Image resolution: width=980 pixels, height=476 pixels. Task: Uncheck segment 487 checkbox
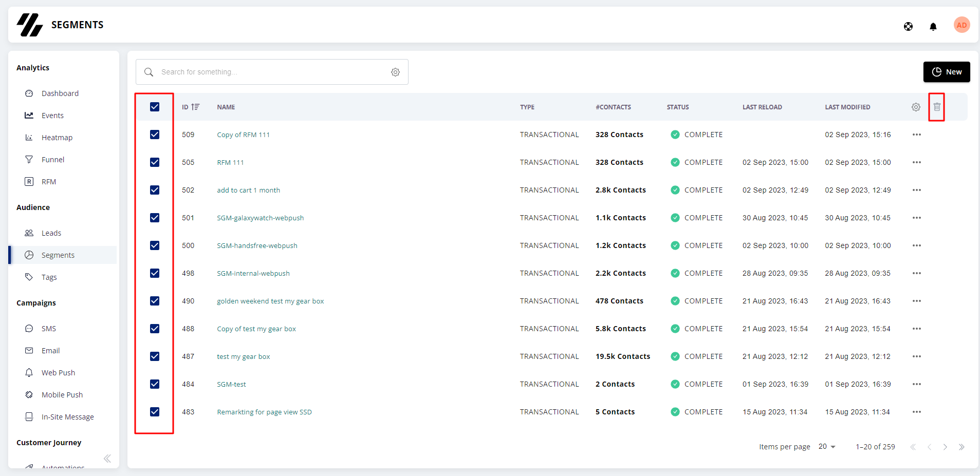click(155, 356)
